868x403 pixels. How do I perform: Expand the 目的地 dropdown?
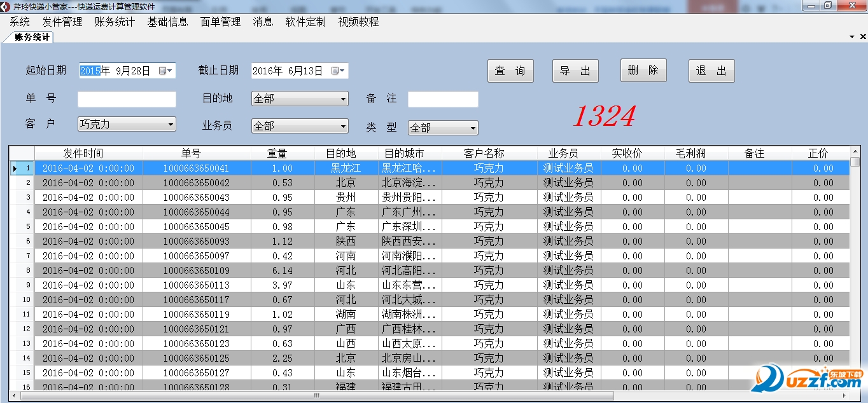[344, 99]
